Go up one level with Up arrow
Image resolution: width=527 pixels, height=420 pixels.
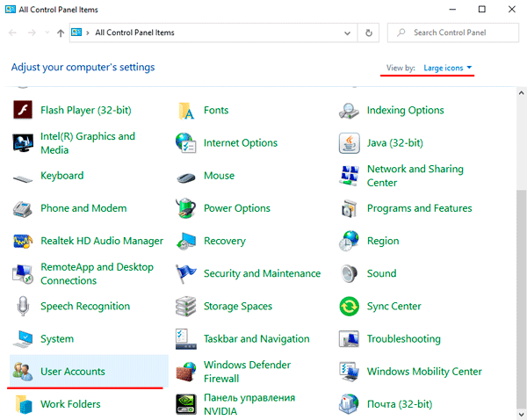61,33
